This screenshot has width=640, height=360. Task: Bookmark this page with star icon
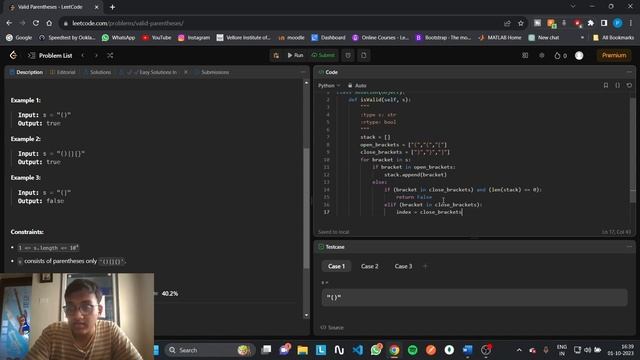pyautogui.click(x=520, y=23)
